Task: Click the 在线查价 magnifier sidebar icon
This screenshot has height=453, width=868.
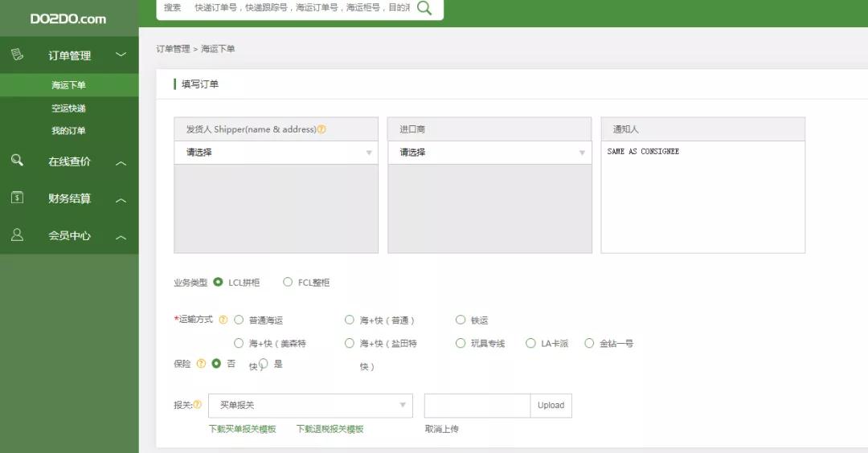Action: (17, 161)
